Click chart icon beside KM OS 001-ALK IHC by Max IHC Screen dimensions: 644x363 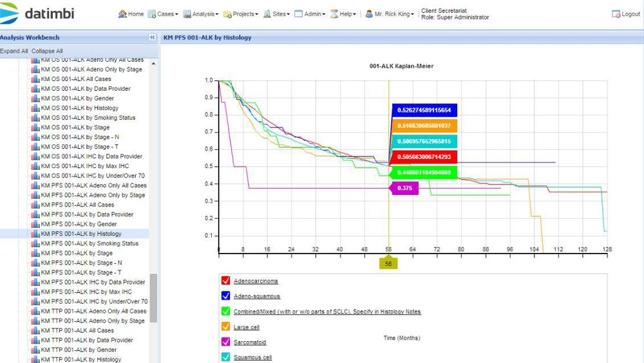(x=35, y=166)
